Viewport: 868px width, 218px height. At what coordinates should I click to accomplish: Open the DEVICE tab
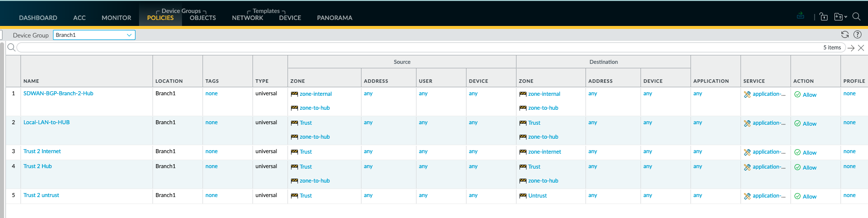coord(290,18)
